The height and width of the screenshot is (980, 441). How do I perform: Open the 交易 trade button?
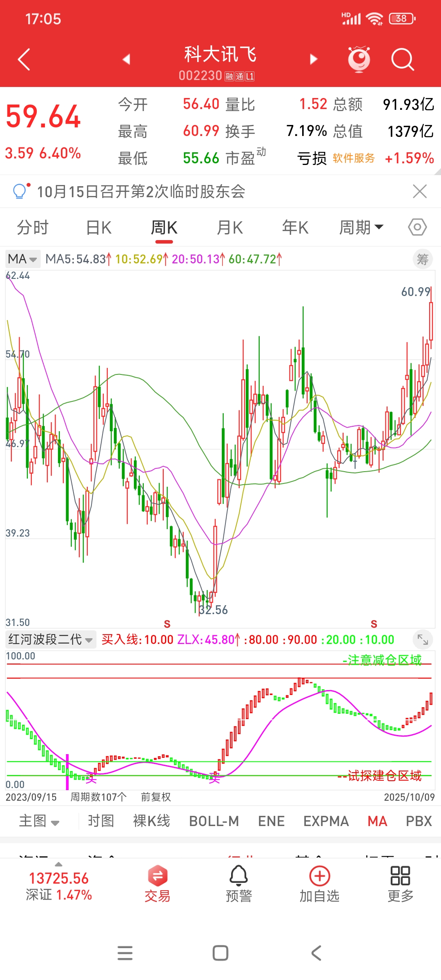(x=157, y=884)
